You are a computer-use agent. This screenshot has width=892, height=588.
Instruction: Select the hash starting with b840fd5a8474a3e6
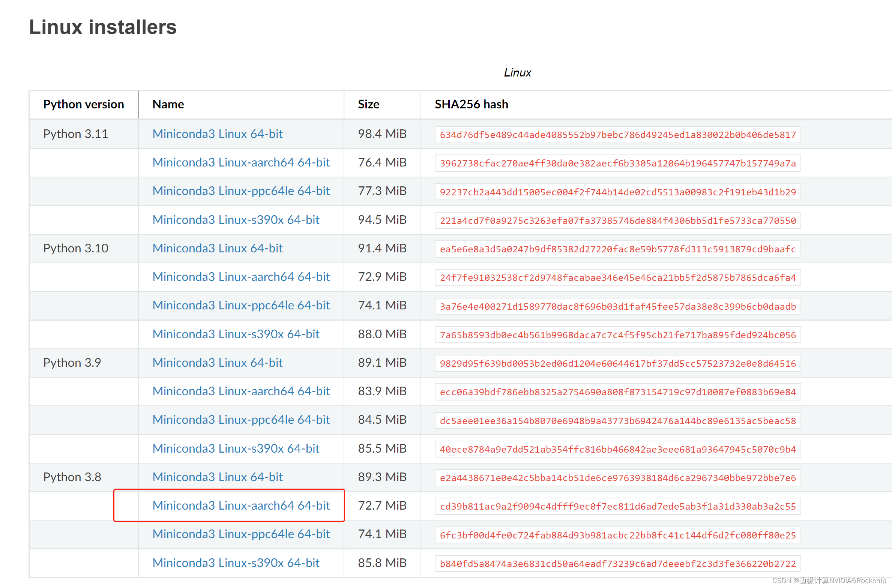coord(618,564)
